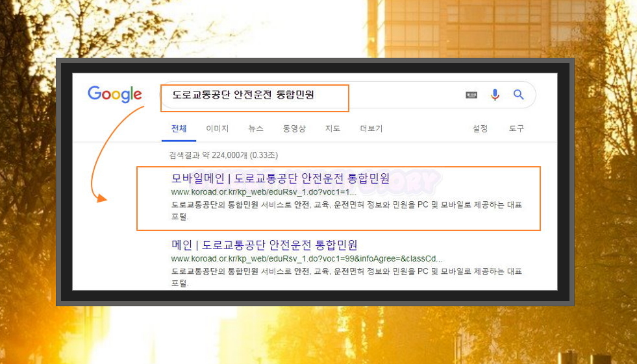Click description under 메인 result
637x364 pixels.
click(x=347, y=277)
